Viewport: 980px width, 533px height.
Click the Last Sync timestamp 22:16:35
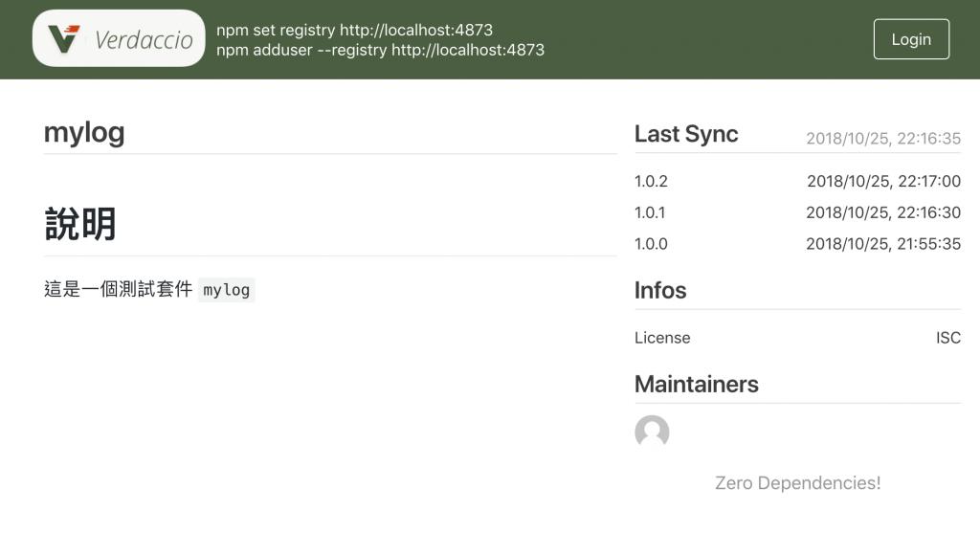click(882, 139)
